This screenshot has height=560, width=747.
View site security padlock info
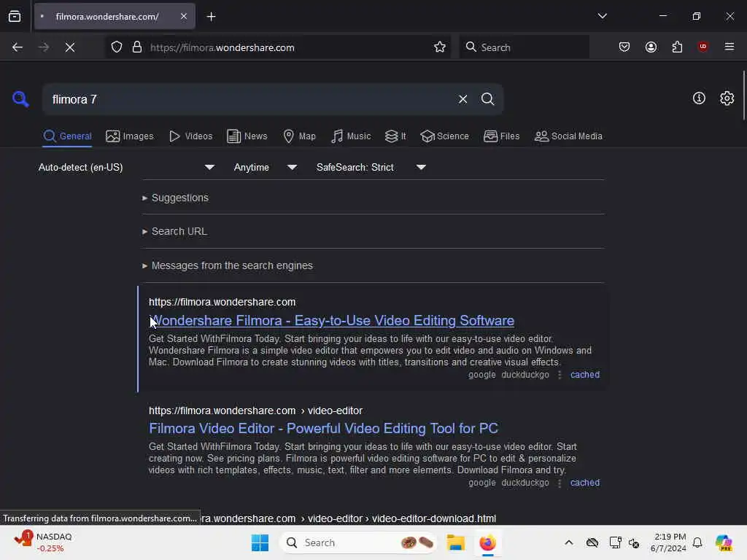pyautogui.click(x=137, y=47)
